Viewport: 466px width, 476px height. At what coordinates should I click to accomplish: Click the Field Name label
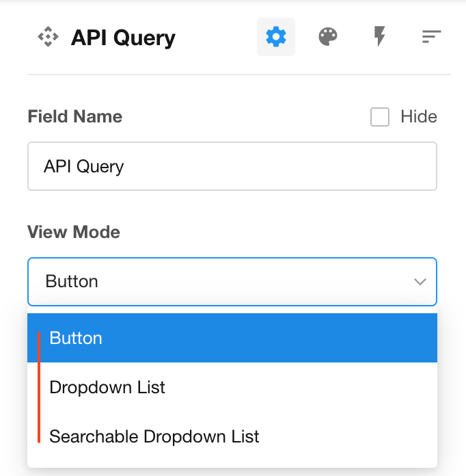click(75, 116)
